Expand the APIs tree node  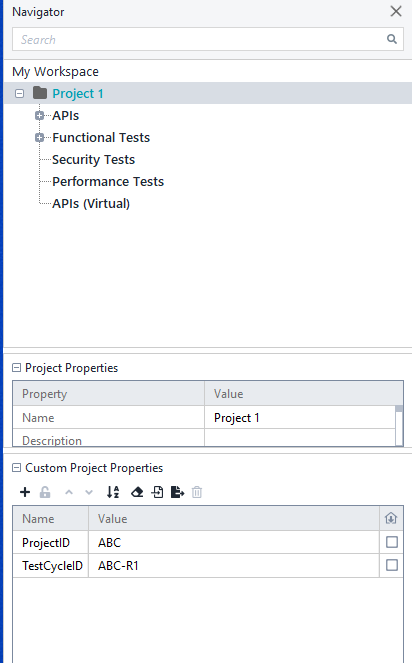[x=39, y=115]
